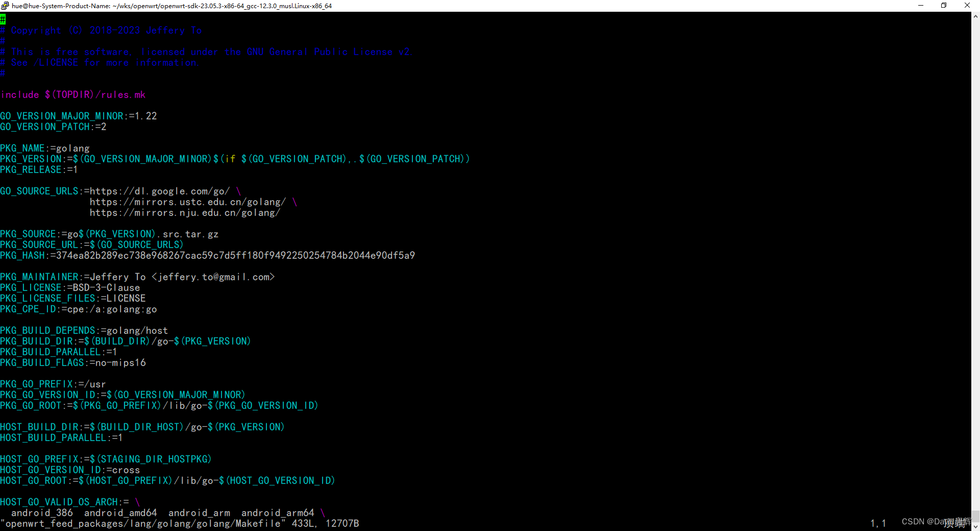Click 'https://mirrors.nju.edu.cn/golang/' URL
The width and height of the screenshot is (980, 531).
(x=185, y=213)
